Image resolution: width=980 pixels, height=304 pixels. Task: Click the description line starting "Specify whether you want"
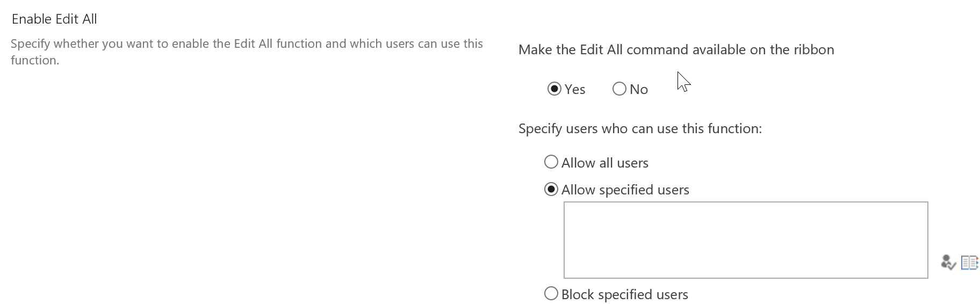(x=247, y=44)
